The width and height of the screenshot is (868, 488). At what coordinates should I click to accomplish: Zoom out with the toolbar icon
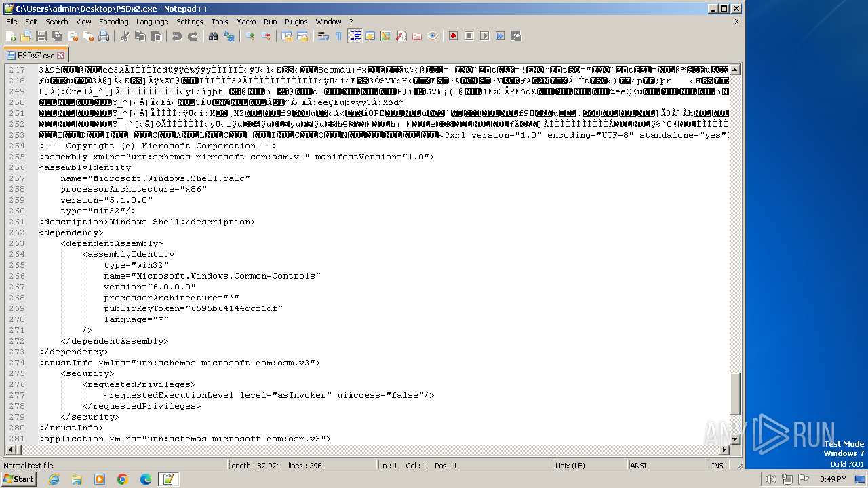tap(266, 36)
